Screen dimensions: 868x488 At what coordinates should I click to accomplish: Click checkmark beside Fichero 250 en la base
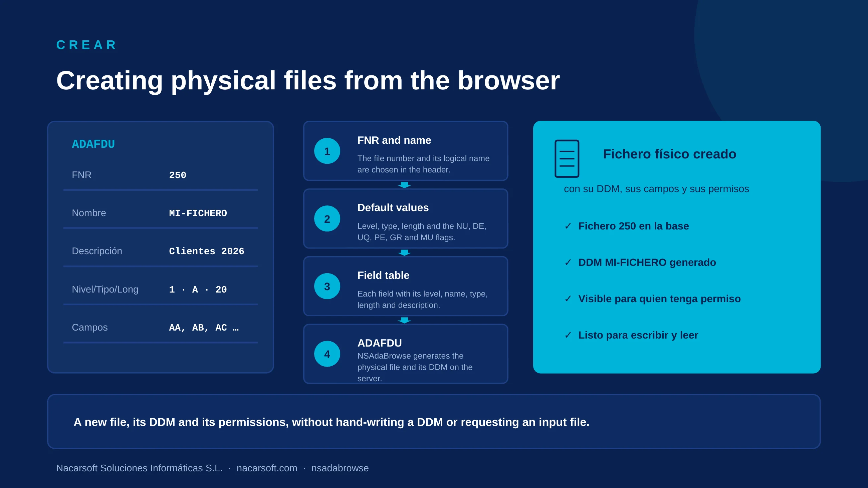pyautogui.click(x=568, y=226)
